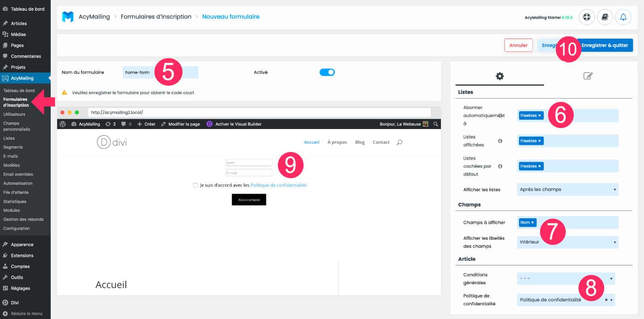This screenshot has height=319, width=644.
Task: Open Conditions générales dropdown
Action: pyautogui.click(x=566, y=278)
